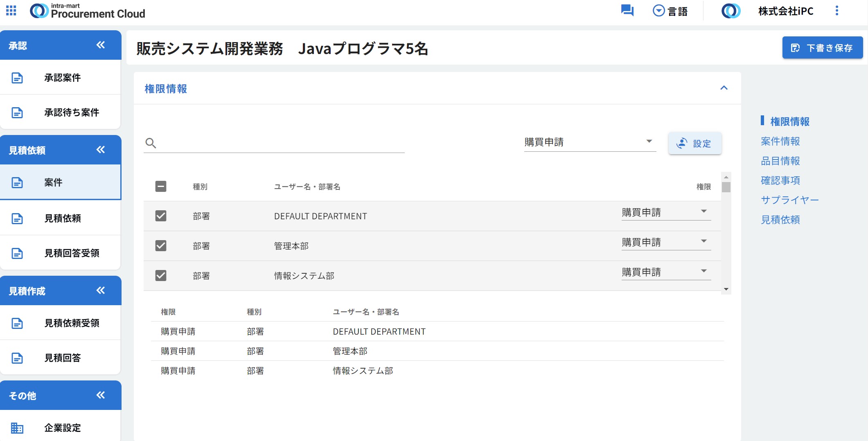Click the 下書き保存 draft save button
Image resolution: width=868 pixels, height=441 pixels.
coord(823,48)
